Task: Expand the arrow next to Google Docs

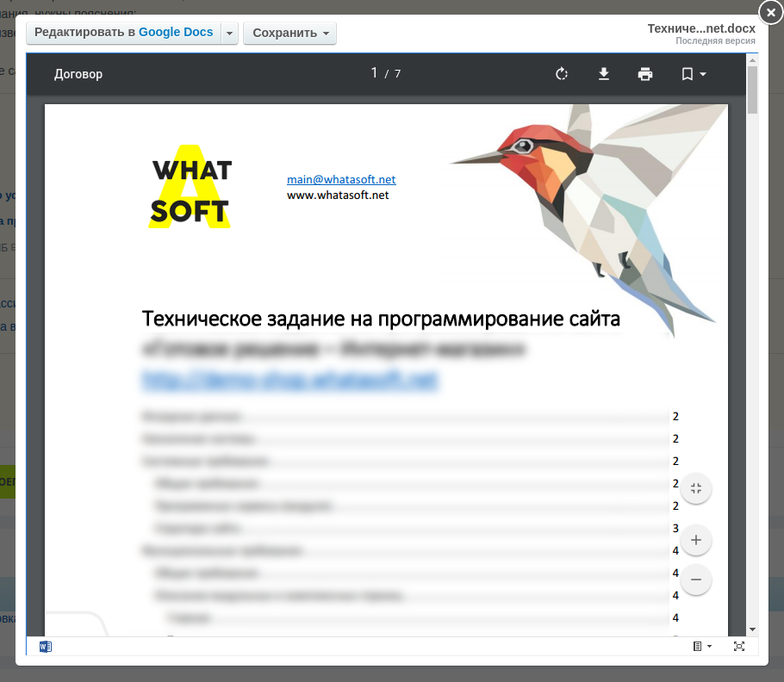Action: pyautogui.click(x=229, y=34)
